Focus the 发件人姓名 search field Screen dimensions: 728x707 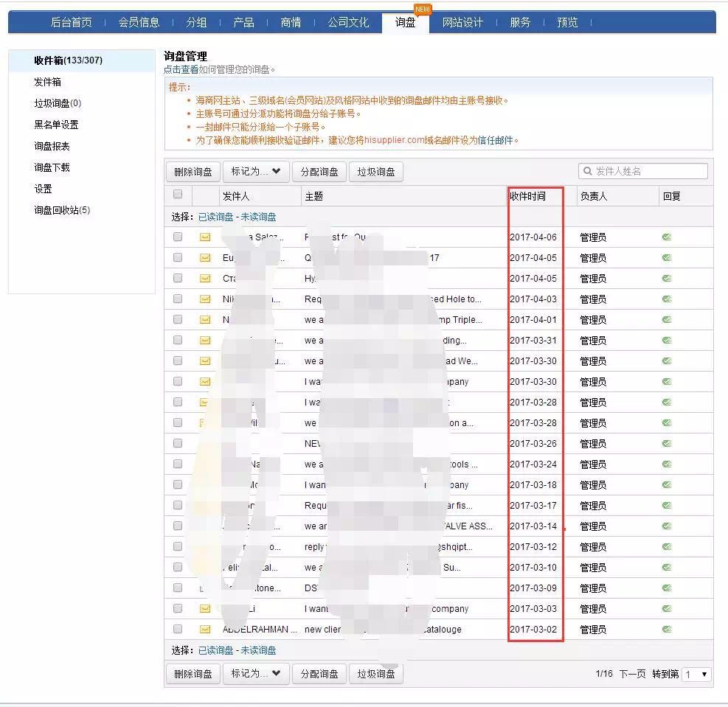coord(649,171)
